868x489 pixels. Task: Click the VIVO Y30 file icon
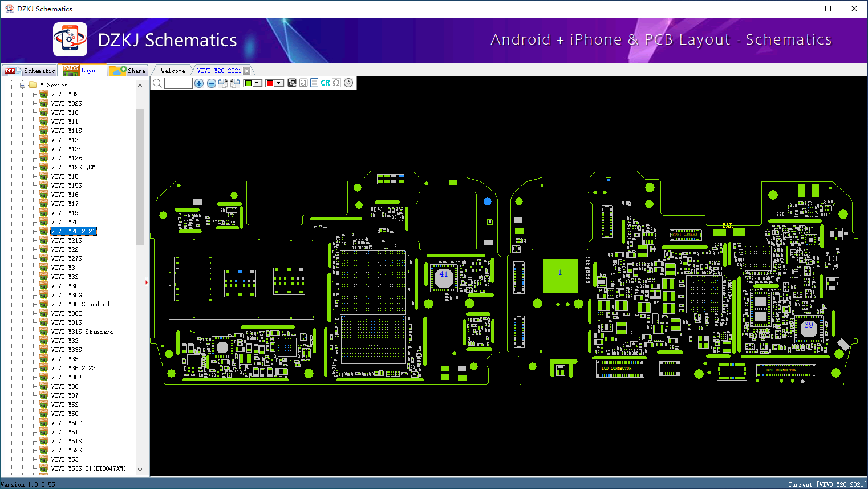coord(44,286)
